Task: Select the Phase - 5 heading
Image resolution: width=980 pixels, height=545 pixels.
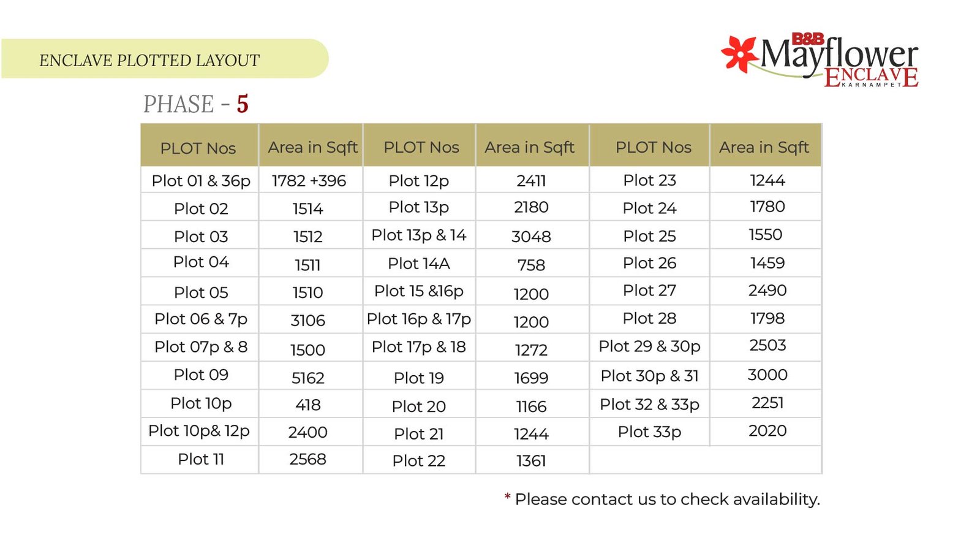Action: pos(196,104)
